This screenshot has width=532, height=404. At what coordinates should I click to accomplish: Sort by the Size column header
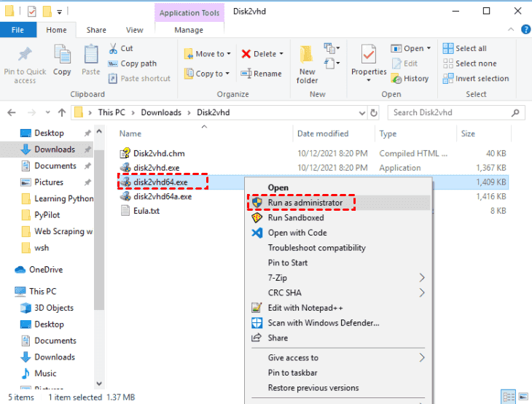468,133
